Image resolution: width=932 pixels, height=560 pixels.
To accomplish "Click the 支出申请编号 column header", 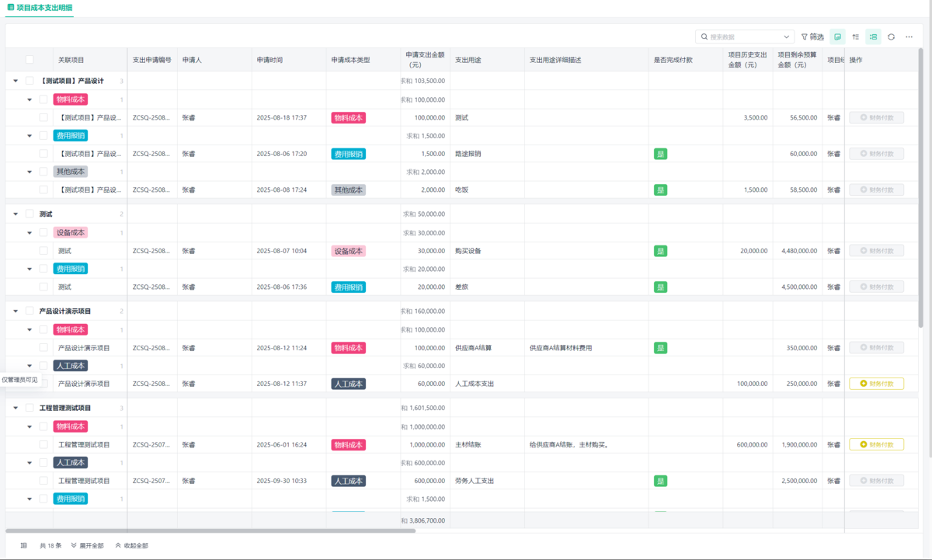I will click(152, 60).
